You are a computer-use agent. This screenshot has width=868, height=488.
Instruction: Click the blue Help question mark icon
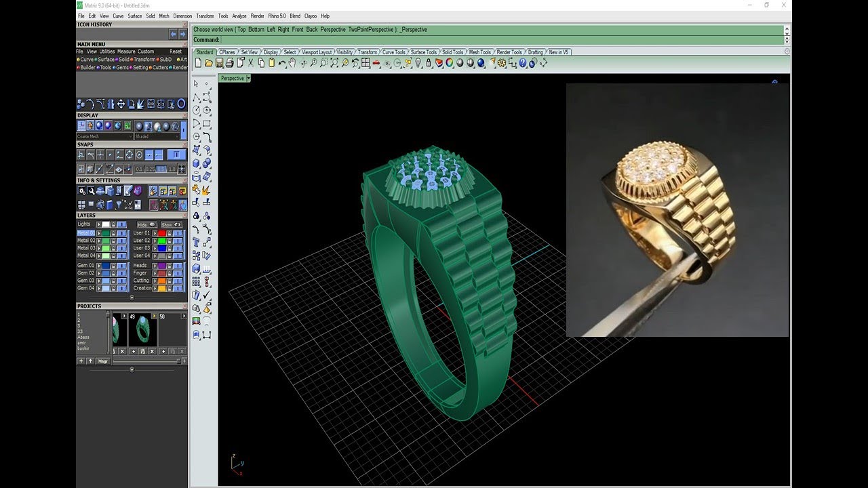(x=522, y=62)
